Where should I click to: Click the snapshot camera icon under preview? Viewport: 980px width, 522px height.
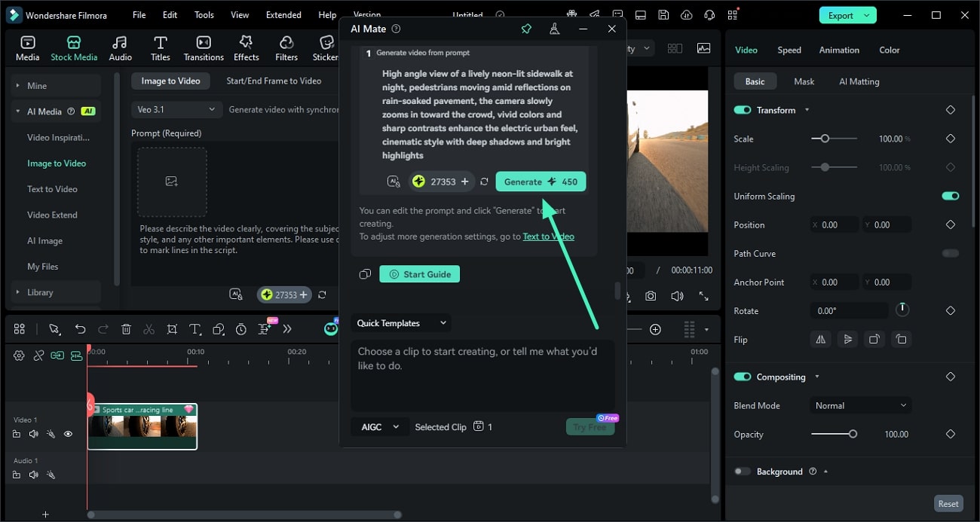tap(651, 296)
